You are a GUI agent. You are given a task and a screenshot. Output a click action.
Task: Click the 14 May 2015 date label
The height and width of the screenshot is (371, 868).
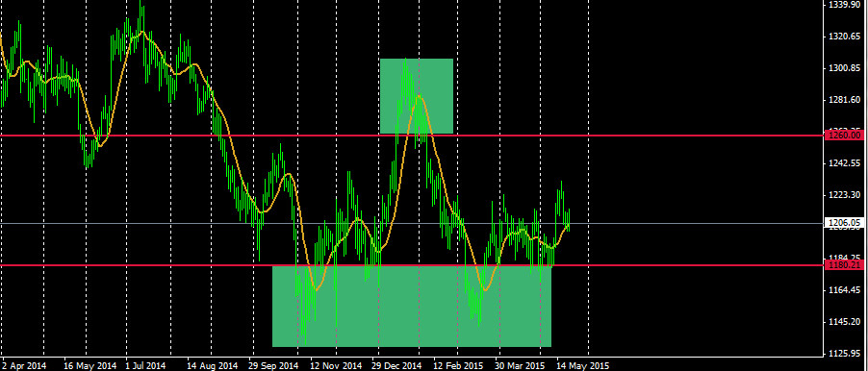pos(582,366)
